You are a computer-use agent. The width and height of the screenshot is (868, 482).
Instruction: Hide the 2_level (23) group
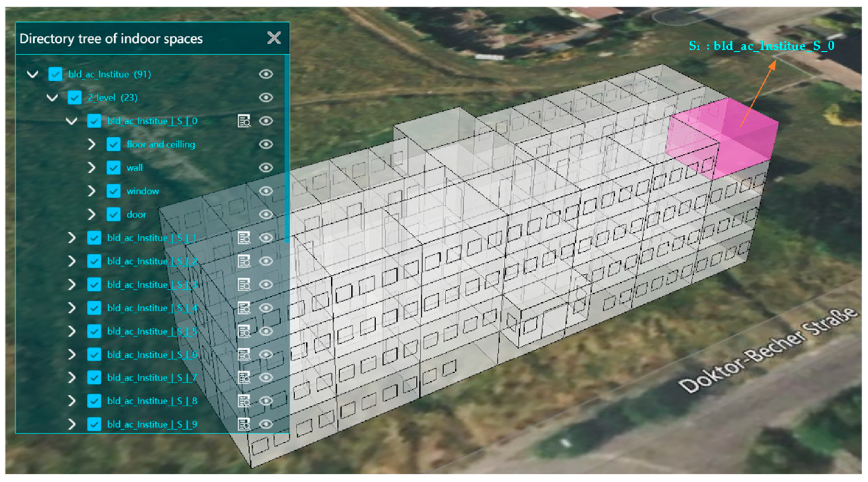(x=266, y=97)
